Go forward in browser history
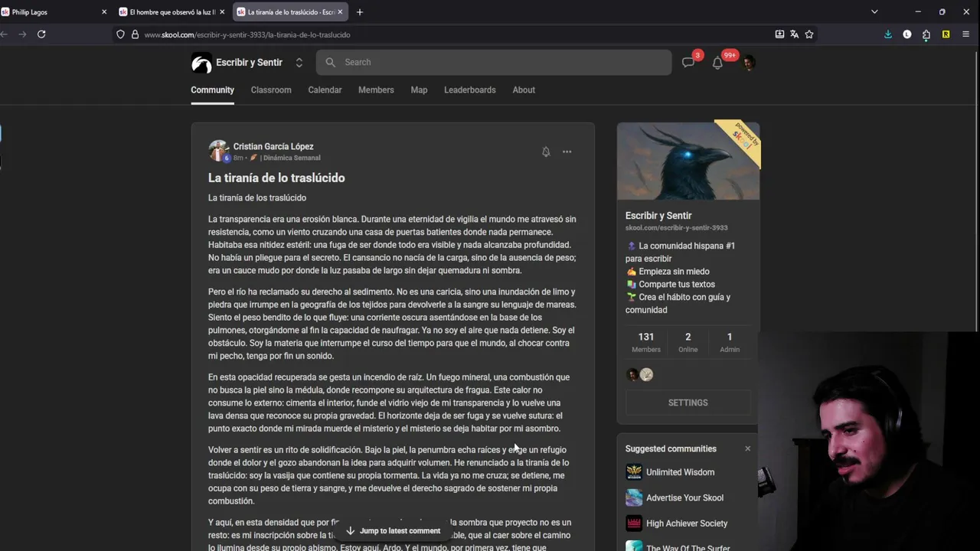The height and width of the screenshot is (551, 980). click(22, 34)
